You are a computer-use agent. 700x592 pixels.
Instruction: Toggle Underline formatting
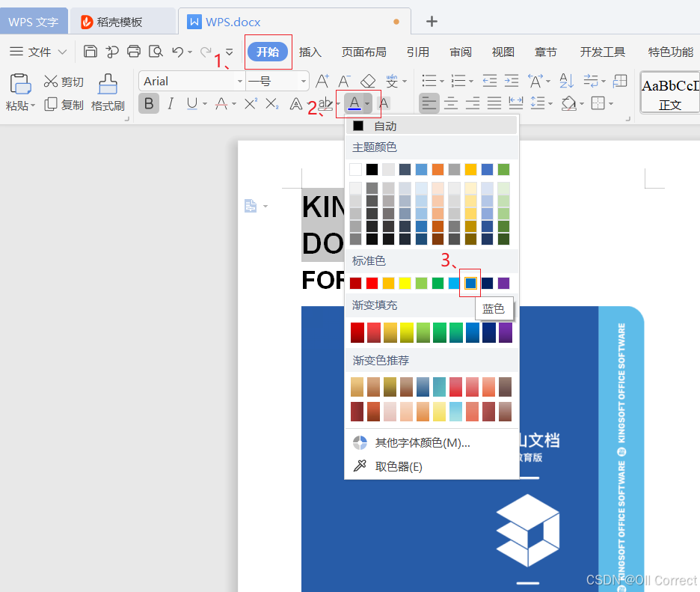click(192, 103)
